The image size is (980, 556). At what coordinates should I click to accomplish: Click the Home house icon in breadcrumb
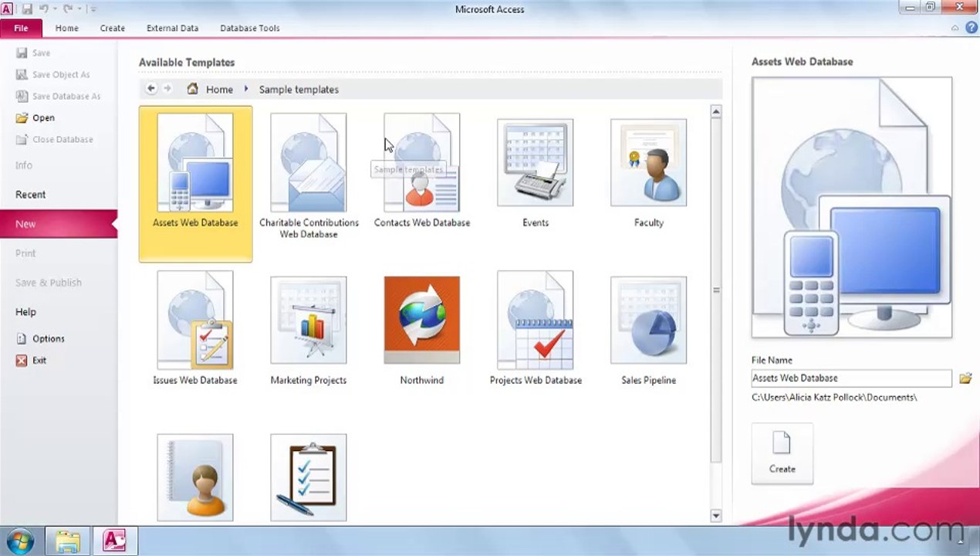click(x=192, y=89)
